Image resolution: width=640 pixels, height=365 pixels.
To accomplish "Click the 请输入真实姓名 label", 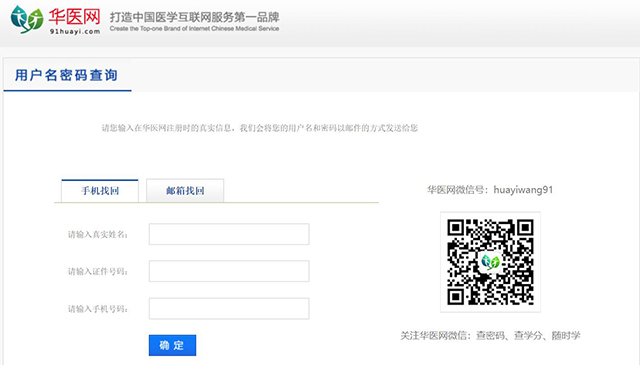I will [98, 234].
